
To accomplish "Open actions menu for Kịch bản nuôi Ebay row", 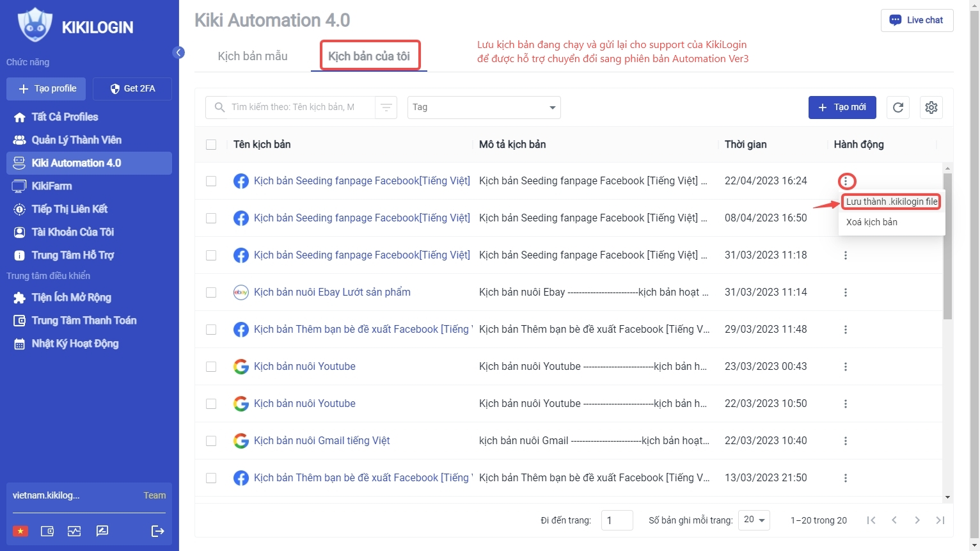I will point(846,292).
